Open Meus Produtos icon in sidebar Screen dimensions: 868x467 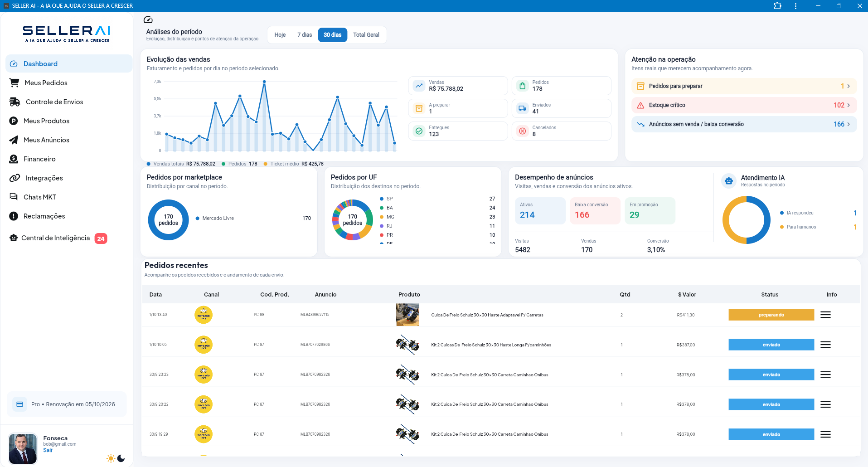coord(14,121)
